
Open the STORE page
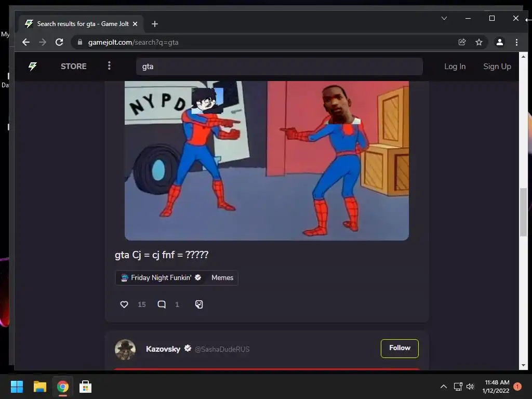pyautogui.click(x=74, y=66)
